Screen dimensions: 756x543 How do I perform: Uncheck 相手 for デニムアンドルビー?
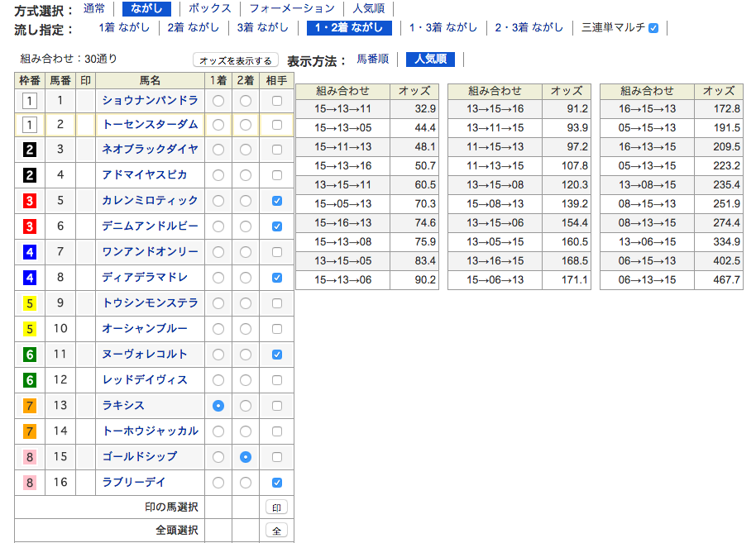tap(277, 226)
